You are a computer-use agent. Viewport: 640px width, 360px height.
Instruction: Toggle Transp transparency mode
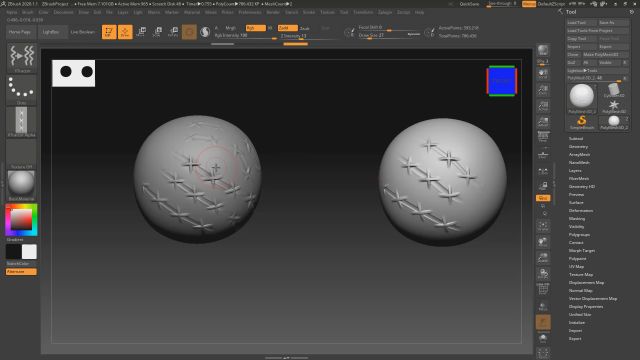tap(543, 306)
